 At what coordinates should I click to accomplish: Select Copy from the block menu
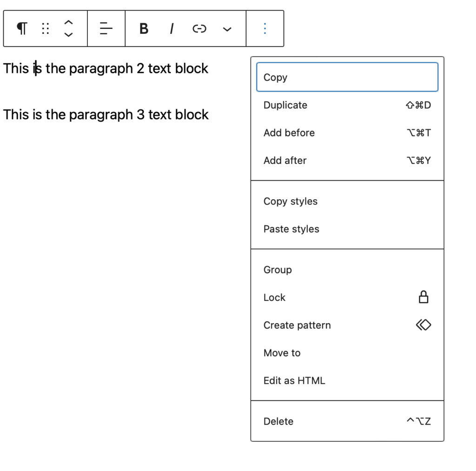(347, 77)
